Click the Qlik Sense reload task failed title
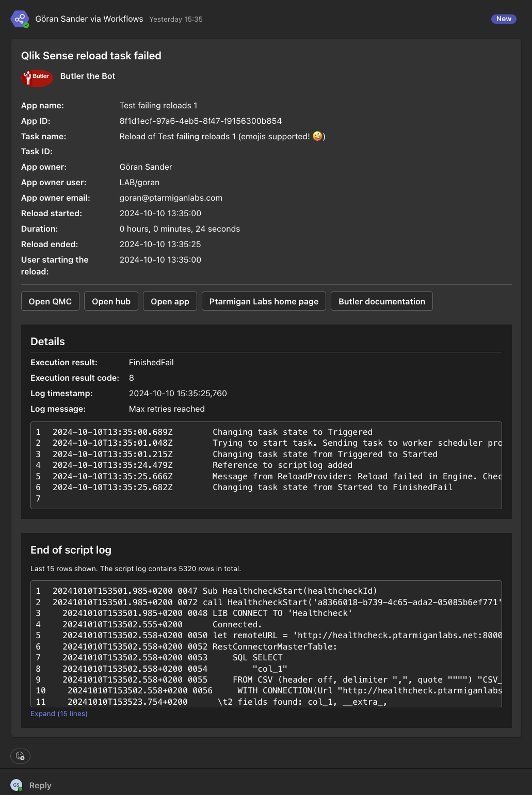 pos(91,56)
